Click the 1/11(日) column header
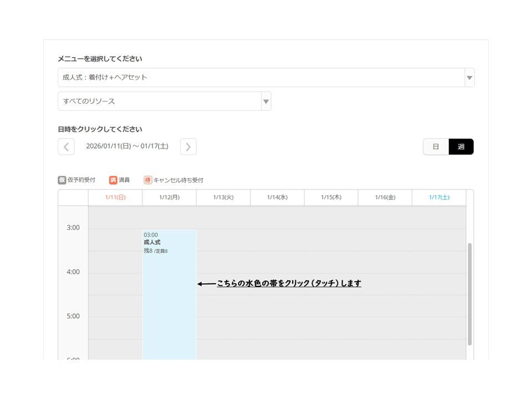The height and width of the screenshot is (399, 532). tap(115, 197)
